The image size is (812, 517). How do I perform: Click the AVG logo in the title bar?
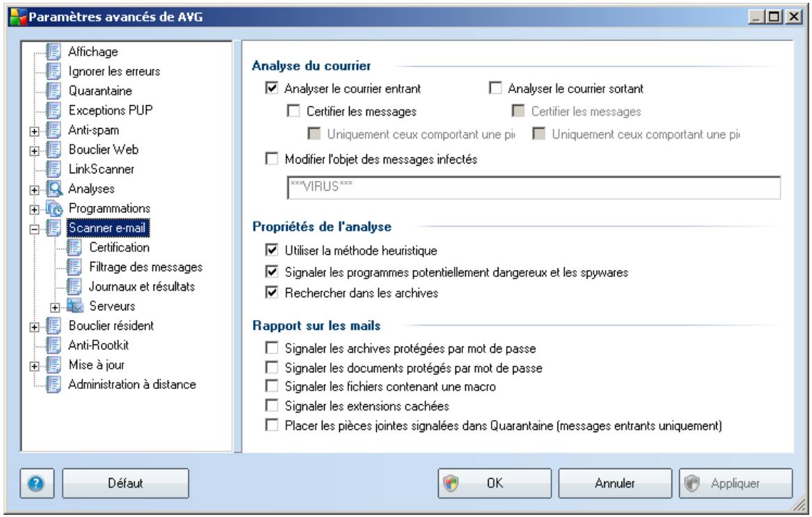pyautogui.click(x=18, y=17)
